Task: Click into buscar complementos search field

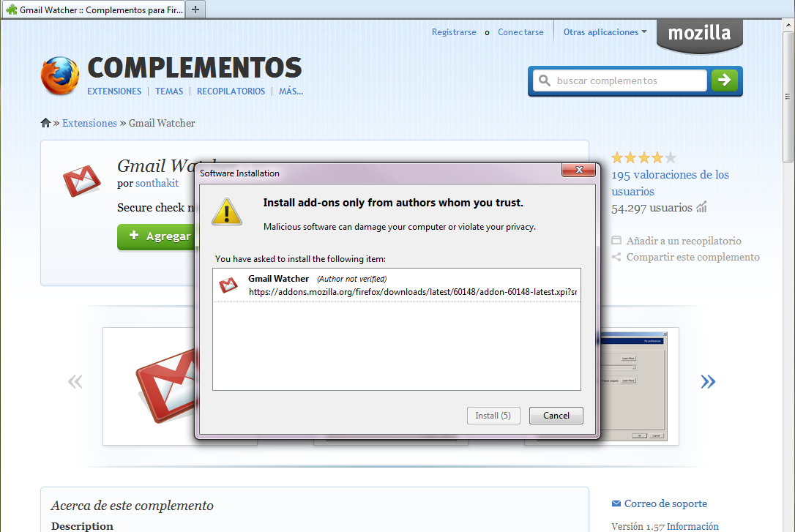Action: 628,80
